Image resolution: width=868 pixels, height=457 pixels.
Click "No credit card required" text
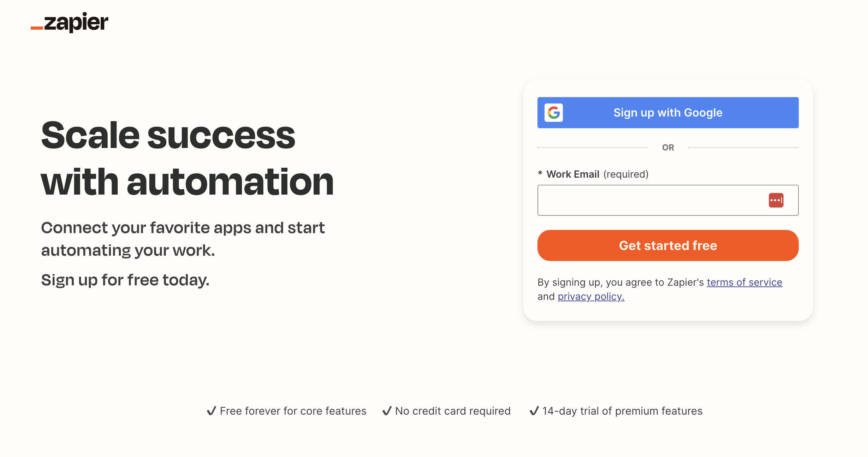coord(453,411)
